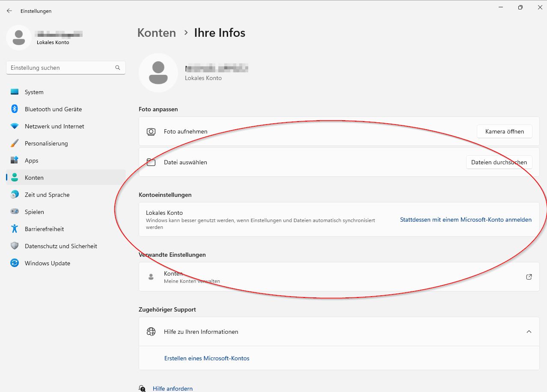This screenshot has height=392, width=547.
Task: Click the Hilfe anfordern headset icon
Action: (142, 389)
